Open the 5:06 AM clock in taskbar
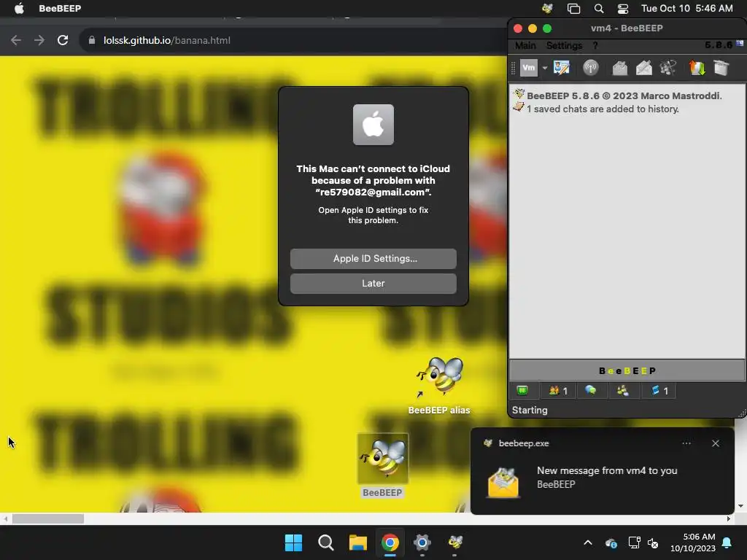The width and height of the screenshot is (747, 560). (693, 542)
